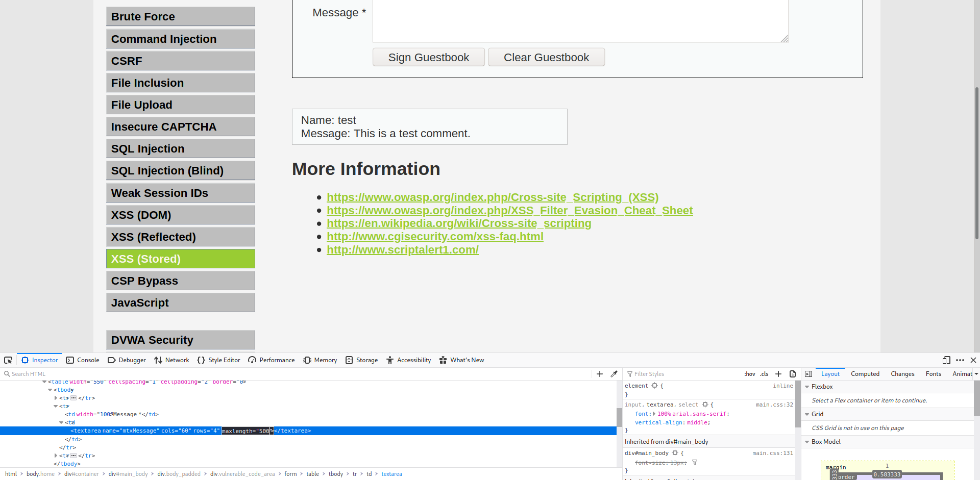Switch to the Computed sidebar tab
Screen dimensions: 980x480
click(865, 374)
